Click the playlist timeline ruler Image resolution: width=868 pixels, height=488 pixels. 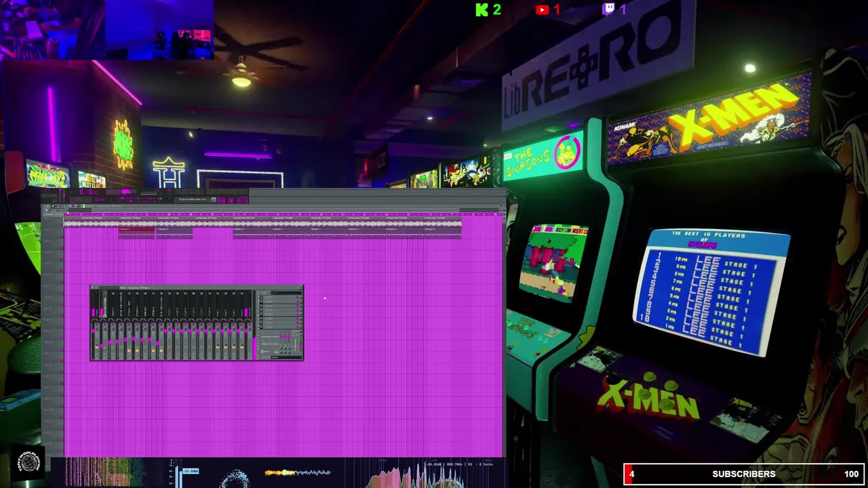coord(283,214)
